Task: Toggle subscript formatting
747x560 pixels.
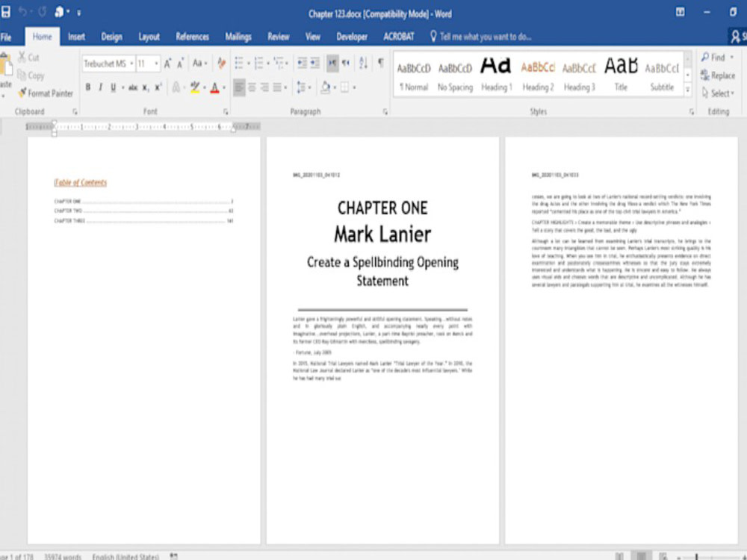Action: click(x=146, y=87)
